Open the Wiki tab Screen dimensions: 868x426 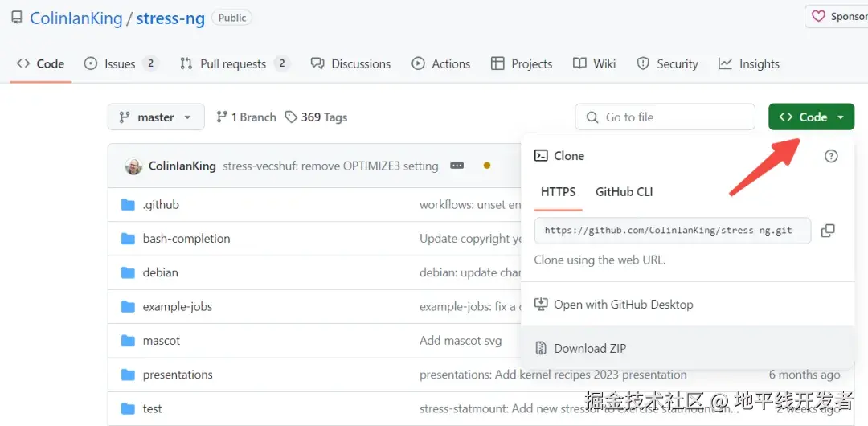point(594,63)
